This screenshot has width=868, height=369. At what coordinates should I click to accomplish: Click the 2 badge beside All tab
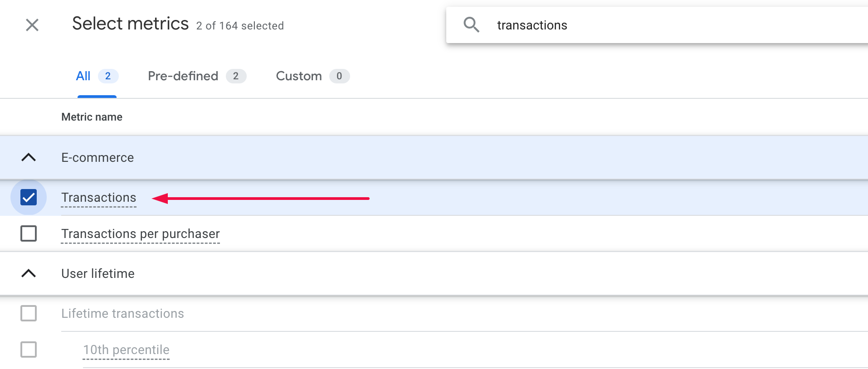(108, 76)
